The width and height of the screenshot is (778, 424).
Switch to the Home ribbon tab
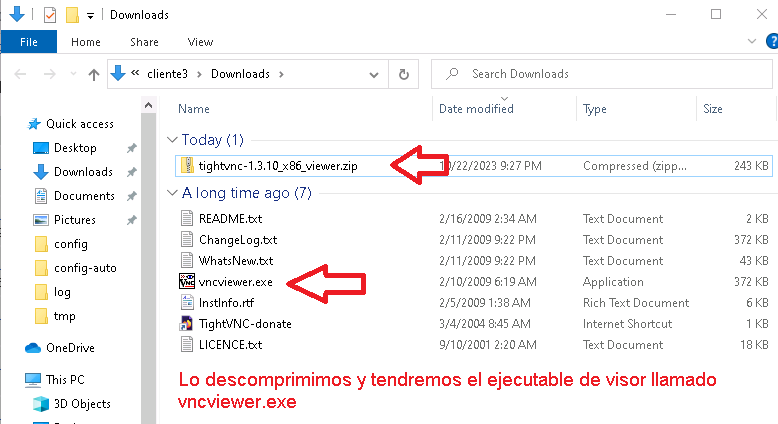coord(85,42)
